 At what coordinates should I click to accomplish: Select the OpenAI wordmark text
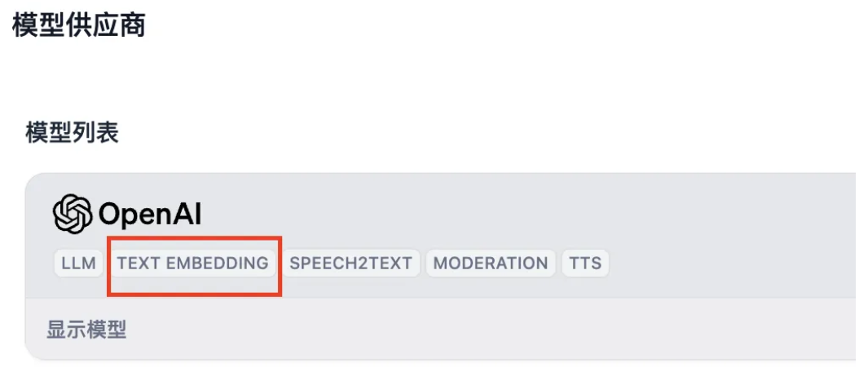coord(150,214)
